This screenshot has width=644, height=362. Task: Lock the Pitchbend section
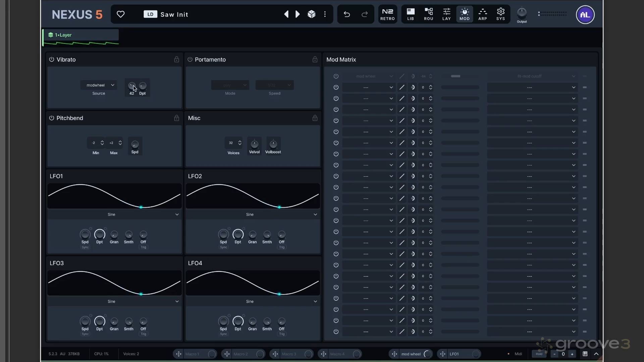click(x=176, y=118)
